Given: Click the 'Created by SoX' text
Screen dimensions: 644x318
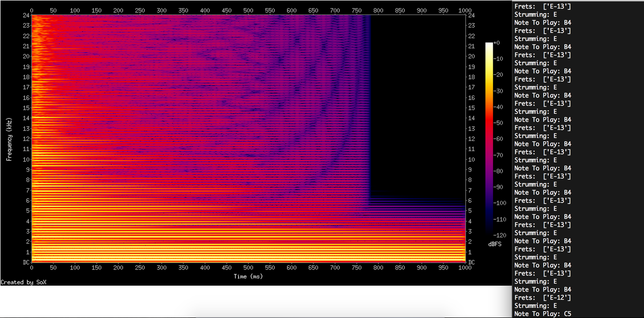Looking at the screenshot, I should 24,282.
